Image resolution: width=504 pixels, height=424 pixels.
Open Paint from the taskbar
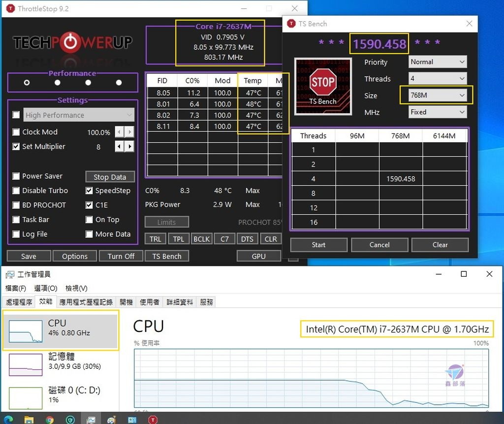click(x=111, y=419)
